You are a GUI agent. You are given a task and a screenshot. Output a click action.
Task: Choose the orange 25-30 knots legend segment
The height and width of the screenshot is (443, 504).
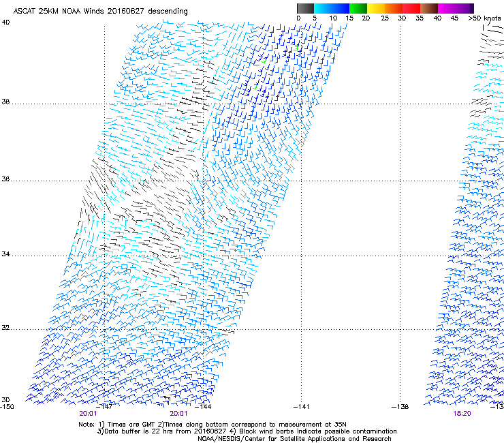pyautogui.click(x=394, y=8)
